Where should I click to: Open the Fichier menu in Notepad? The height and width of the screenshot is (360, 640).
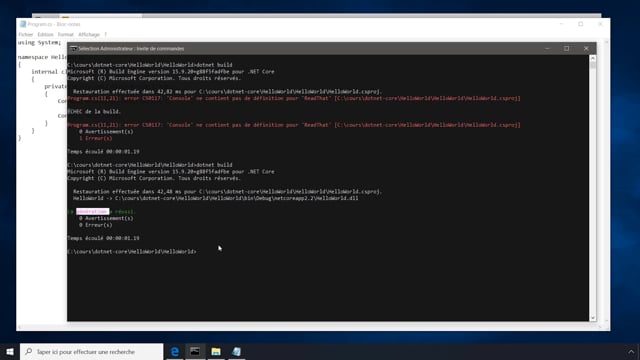[x=26, y=35]
